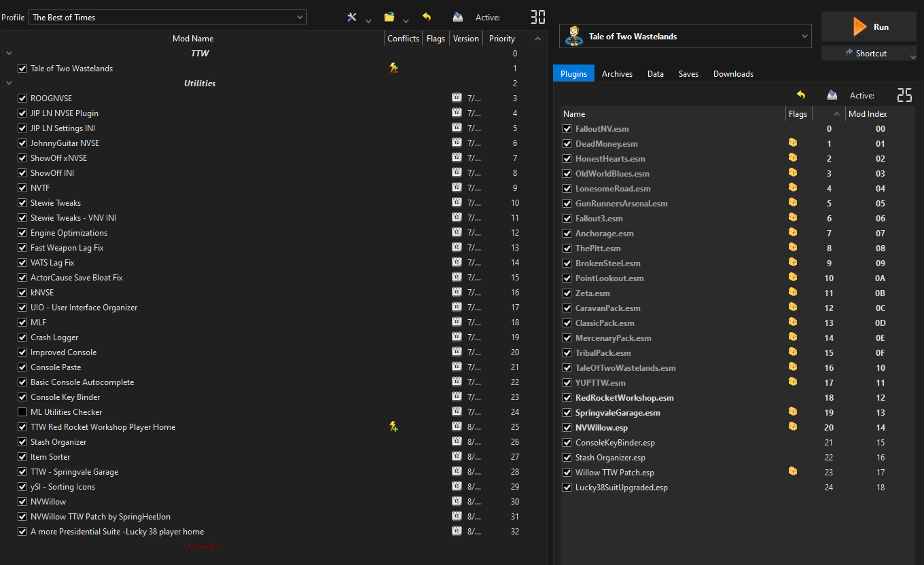Click conflict icon on TTW Red Rocket Workshop
Image resolution: width=924 pixels, height=565 pixels.
(393, 426)
